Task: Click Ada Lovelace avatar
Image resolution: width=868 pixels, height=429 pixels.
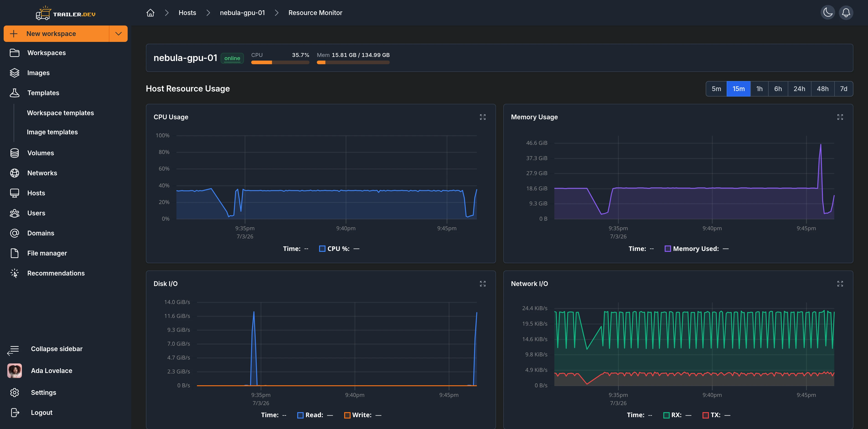Action: (15, 371)
